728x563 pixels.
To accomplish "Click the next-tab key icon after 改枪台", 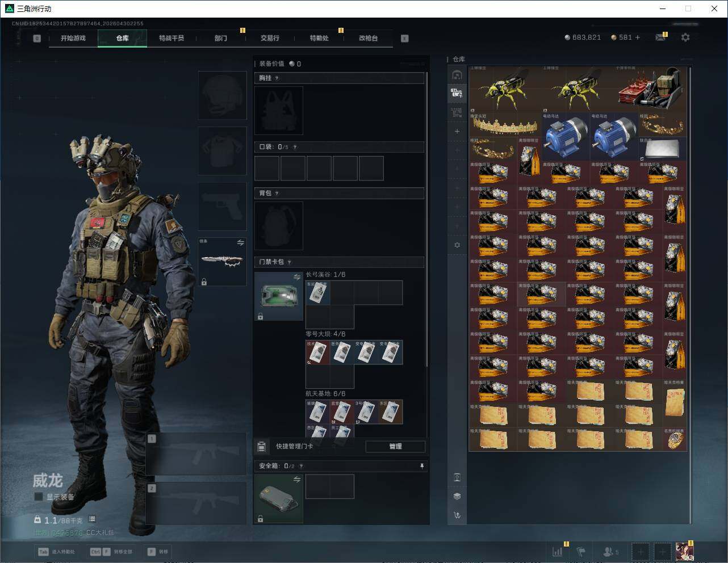I will point(405,39).
